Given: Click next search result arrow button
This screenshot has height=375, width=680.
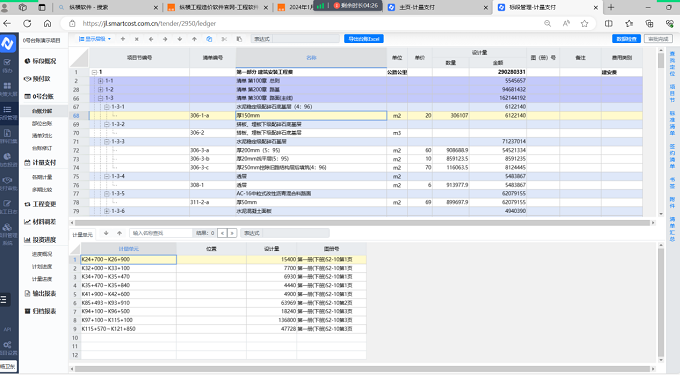Looking at the screenshot, I should coord(232,233).
